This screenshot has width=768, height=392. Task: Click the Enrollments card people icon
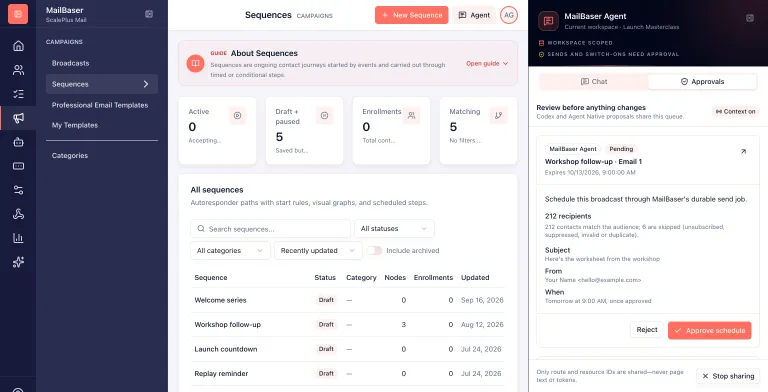[411, 116]
